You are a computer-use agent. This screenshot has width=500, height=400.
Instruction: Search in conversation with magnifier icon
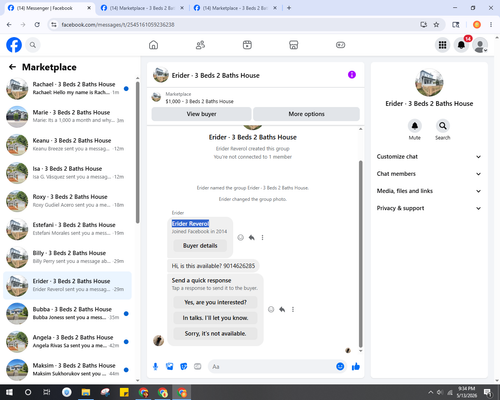[443, 126]
